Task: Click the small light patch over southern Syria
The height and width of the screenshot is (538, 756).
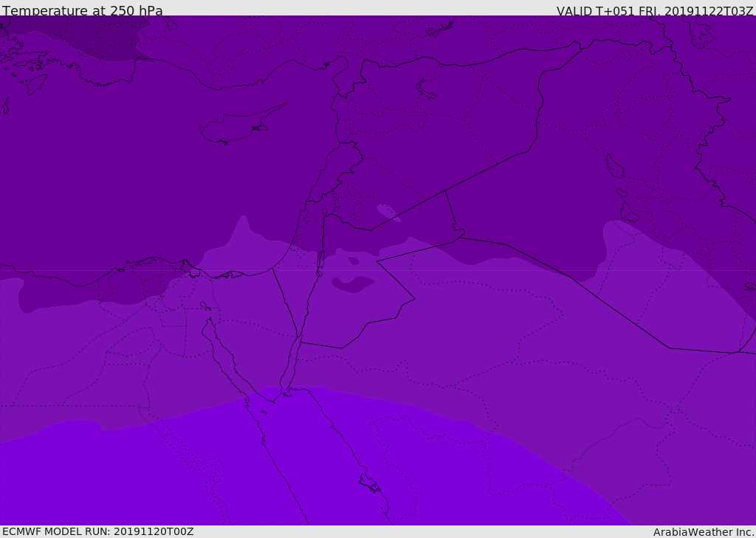Action: tap(388, 213)
